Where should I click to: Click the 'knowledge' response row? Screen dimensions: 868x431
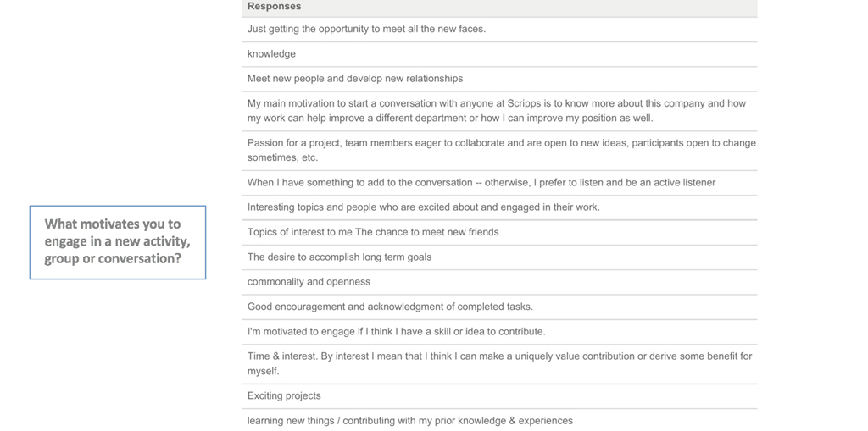pos(271,54)
